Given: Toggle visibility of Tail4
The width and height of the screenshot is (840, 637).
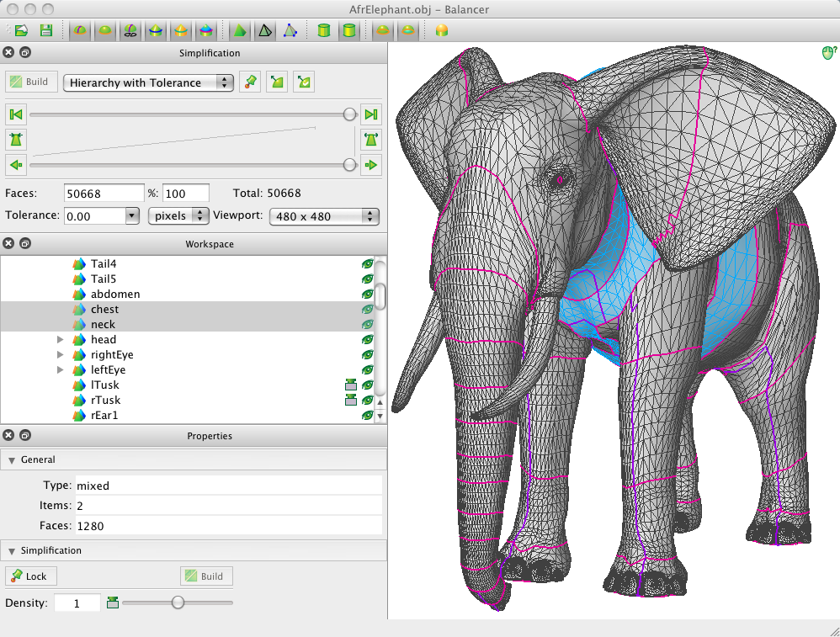Looking at the screenshot, I should pyautogui.click(x=368, y=263).
